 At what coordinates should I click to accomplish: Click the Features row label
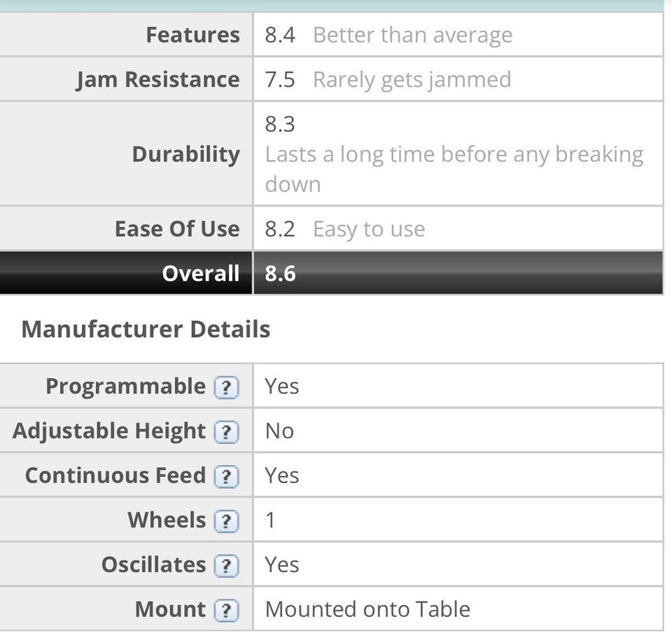[192, 35]
